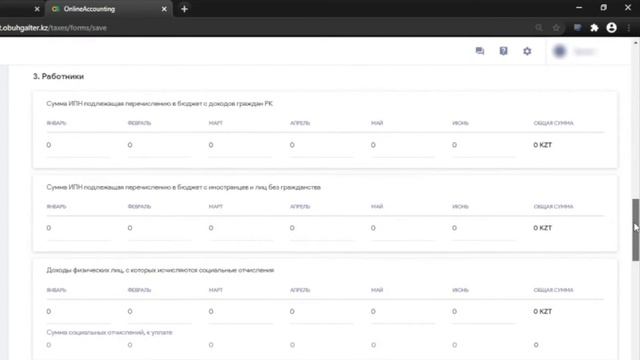Screen dimensions: 640x360
Task: Click the 'АПРЕЛЬ' header in individuals' income card
Action: [x=300, y=290]
